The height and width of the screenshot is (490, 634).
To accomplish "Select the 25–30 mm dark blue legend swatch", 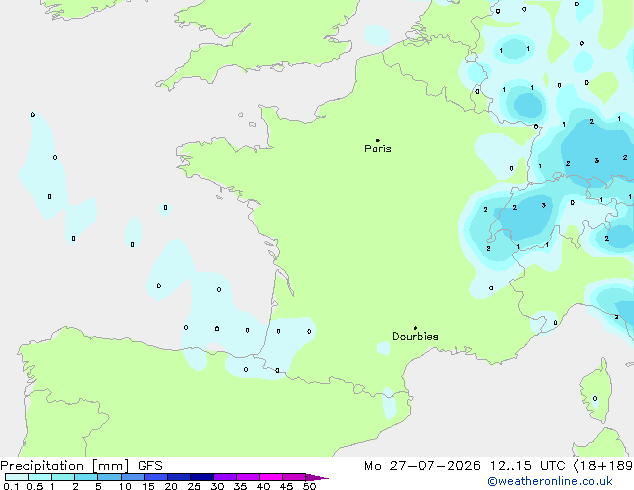I will coord(201,477).
